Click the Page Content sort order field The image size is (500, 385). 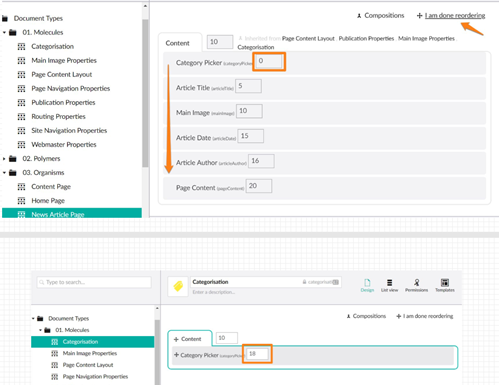259,186
